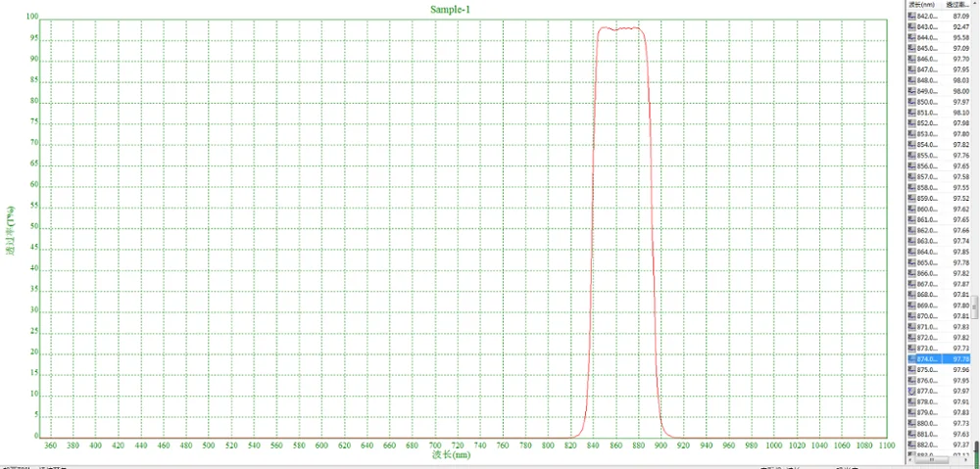The height and width of the screenshot is (469, 980).
Task: Select the wavelength entry 861.0
Action: [x=927, y=219]
